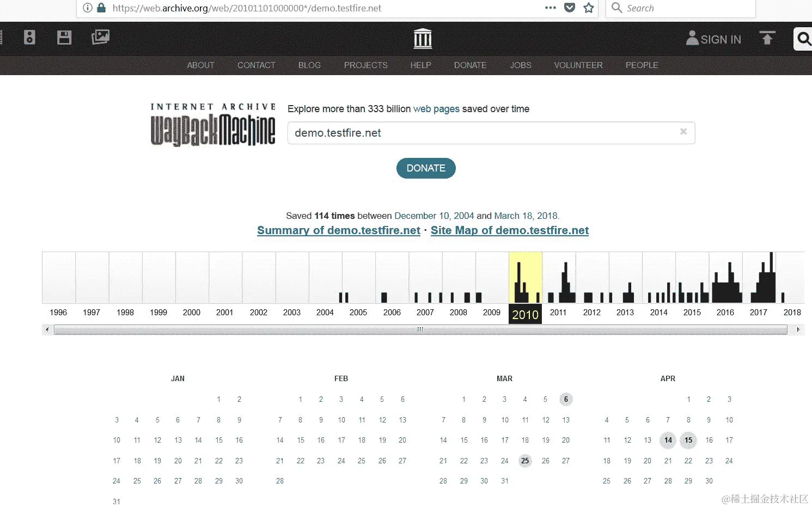Click the MAR month heading
The height and width of the screenshot is (508, 812).
[504, 378]
